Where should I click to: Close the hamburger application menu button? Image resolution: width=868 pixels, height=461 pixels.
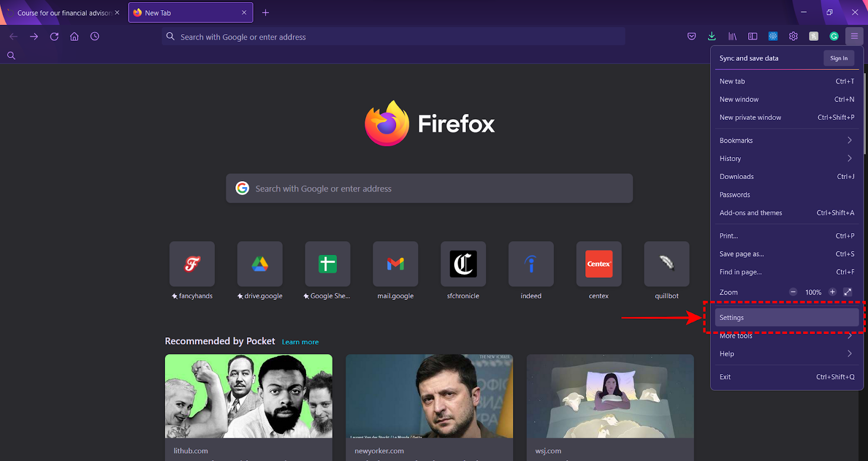[854, 36]
